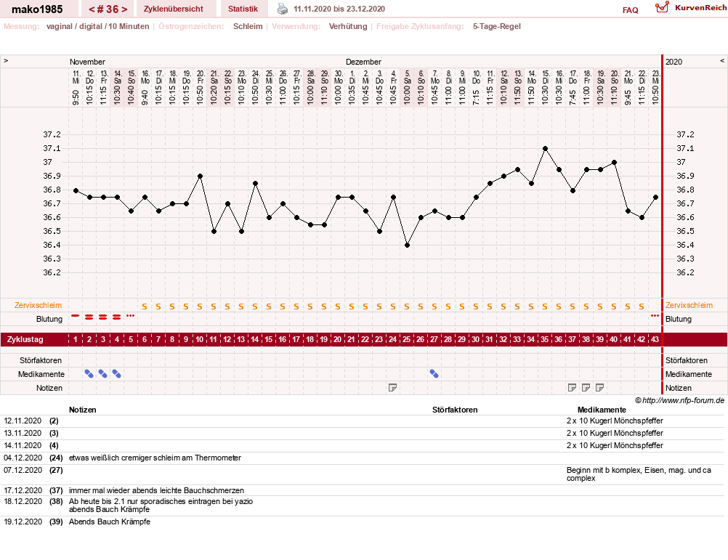Click the 2020 year label

(x=674, y=62)
